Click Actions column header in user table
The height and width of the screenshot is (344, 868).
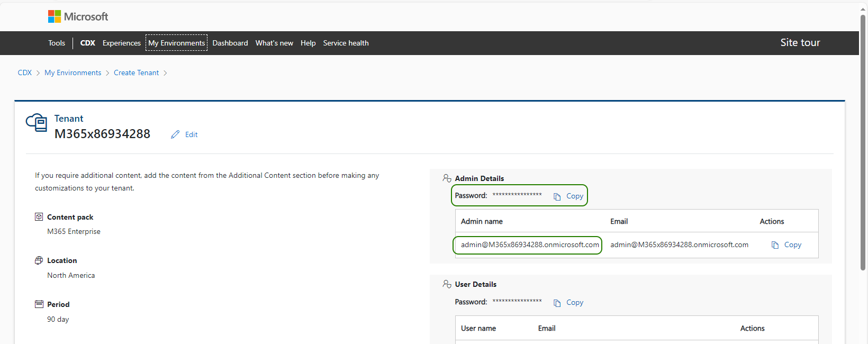click(752, 328)
